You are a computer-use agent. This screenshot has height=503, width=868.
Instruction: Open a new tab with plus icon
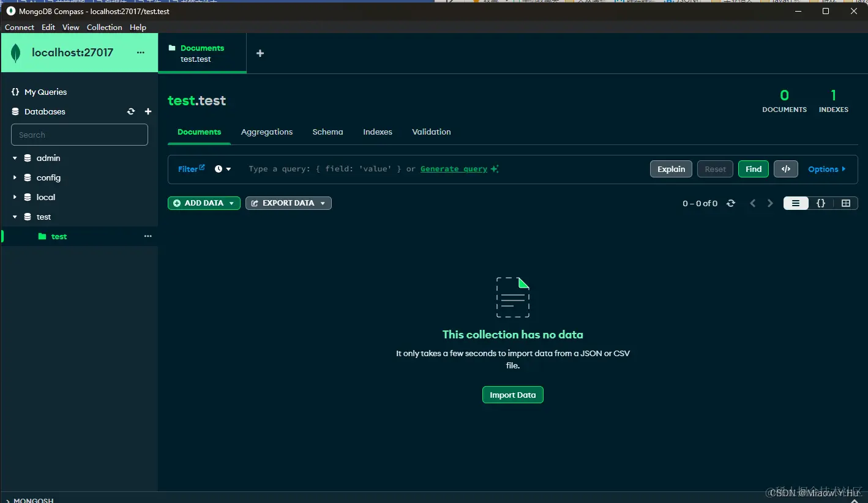260,53
